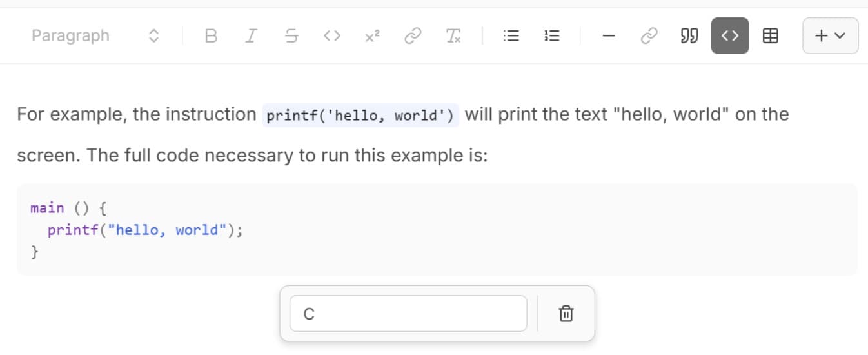This screenshot has width=868, height=355.
Task: Click the code language field showing C
Action: 408,314
